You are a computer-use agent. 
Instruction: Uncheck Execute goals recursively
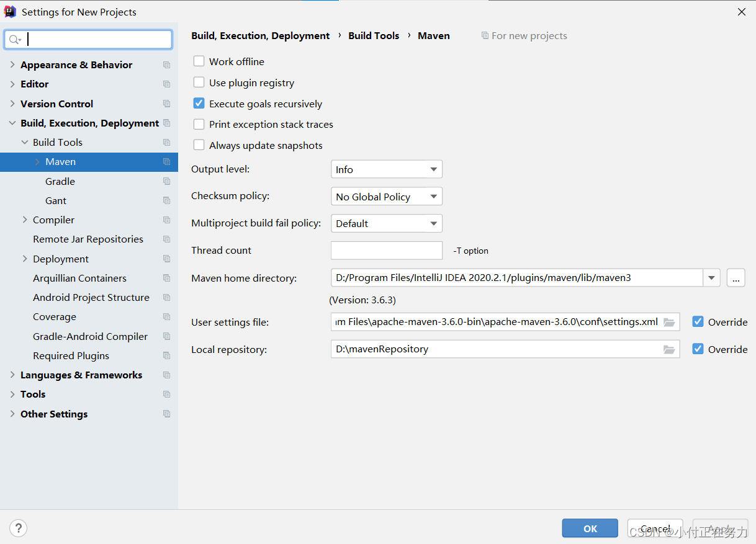(x=199, y=104)
